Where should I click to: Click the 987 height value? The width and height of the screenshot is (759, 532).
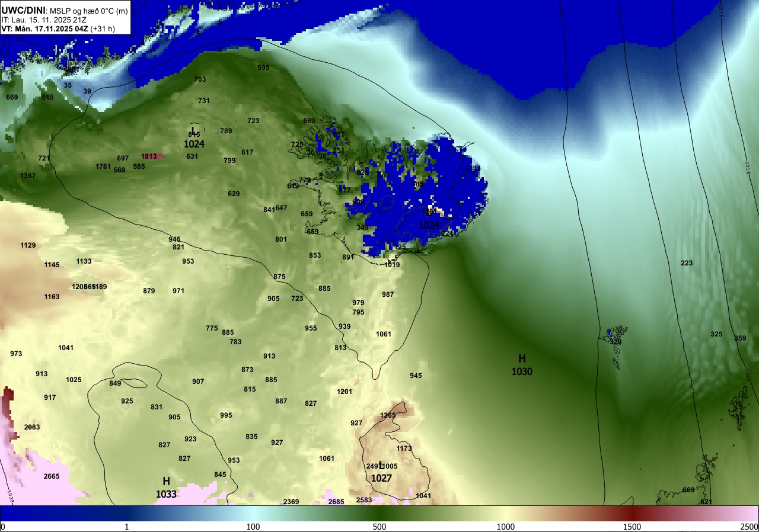(388, 294)
